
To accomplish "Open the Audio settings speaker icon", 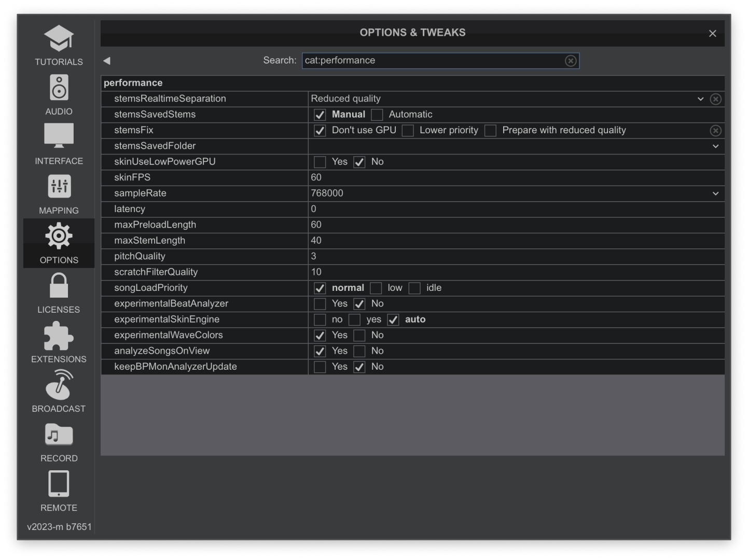I will pyautogui.click(x=59, y=88).
